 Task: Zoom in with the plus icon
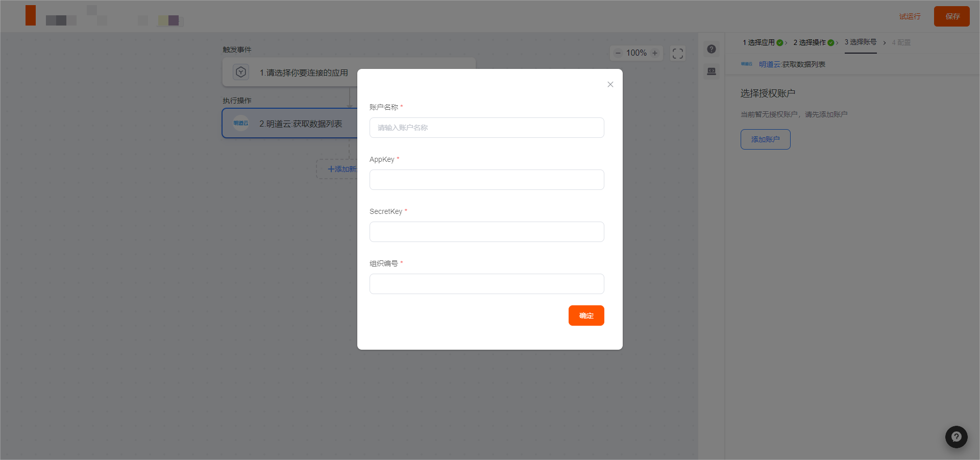[655, 53]
